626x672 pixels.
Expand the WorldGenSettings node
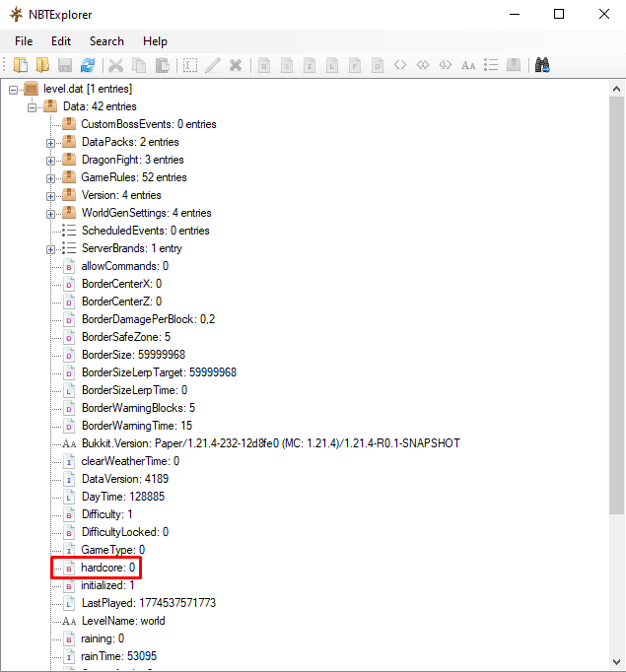tap(50, 213)
